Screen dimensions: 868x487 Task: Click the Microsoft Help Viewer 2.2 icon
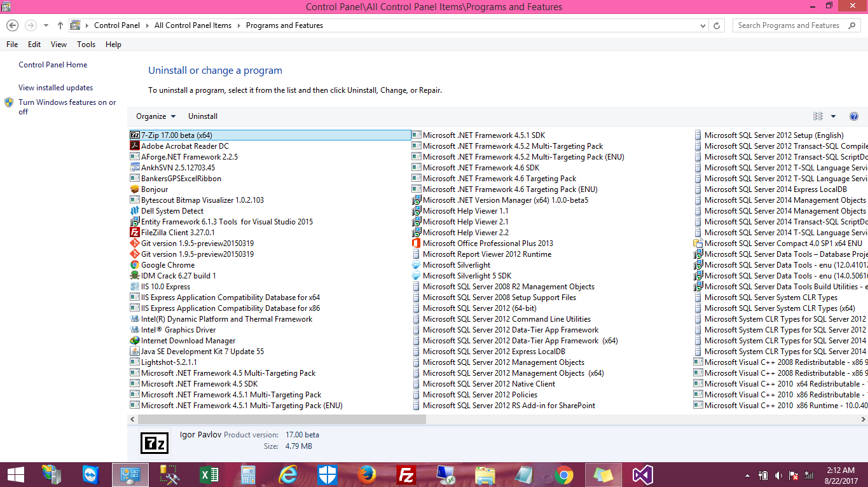coord(417,233)
